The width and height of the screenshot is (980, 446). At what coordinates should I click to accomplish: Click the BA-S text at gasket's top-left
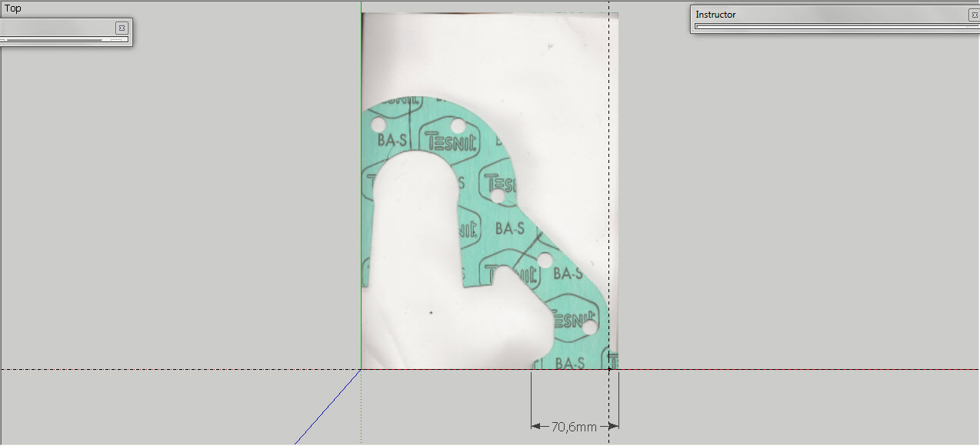click(392, 141)
